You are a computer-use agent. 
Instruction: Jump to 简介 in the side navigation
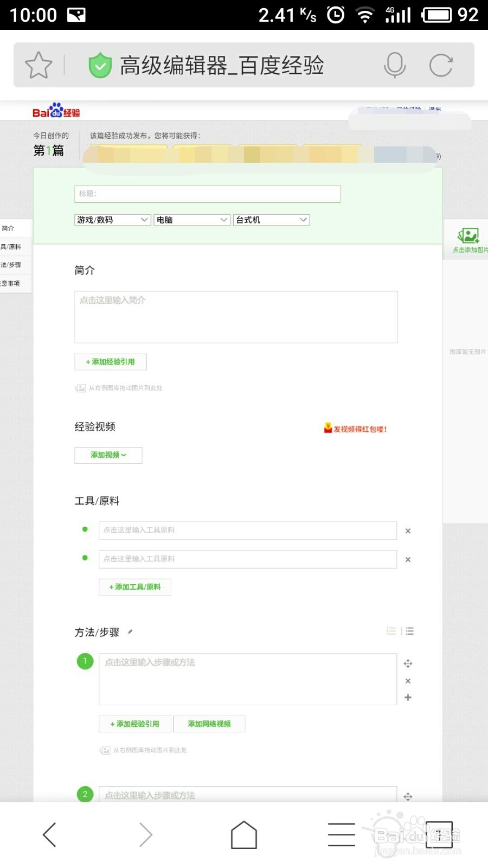click(x=15, y=228)
